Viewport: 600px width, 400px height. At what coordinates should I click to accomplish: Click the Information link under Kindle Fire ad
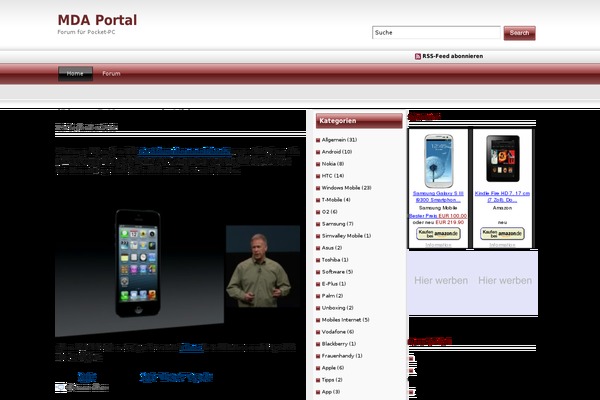point(502,245)
